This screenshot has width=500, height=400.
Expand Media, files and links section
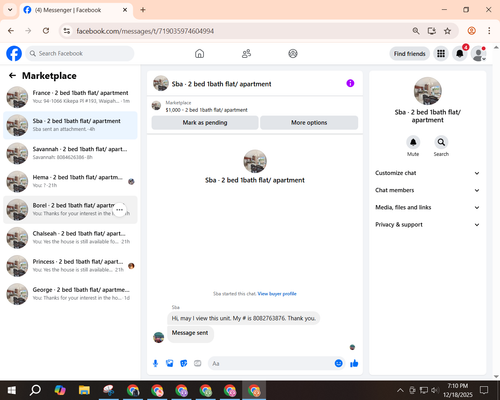(x=427, y=207)
